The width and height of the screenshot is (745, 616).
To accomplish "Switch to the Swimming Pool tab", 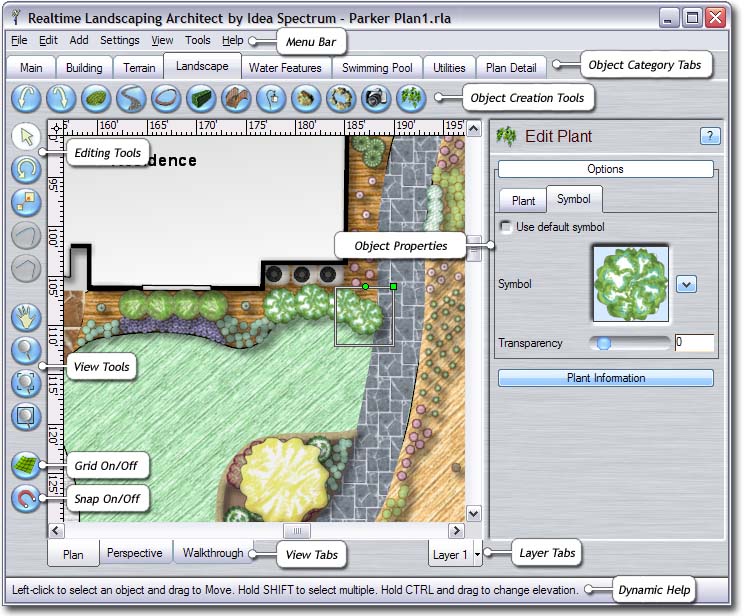I will (x=377, y=68).
